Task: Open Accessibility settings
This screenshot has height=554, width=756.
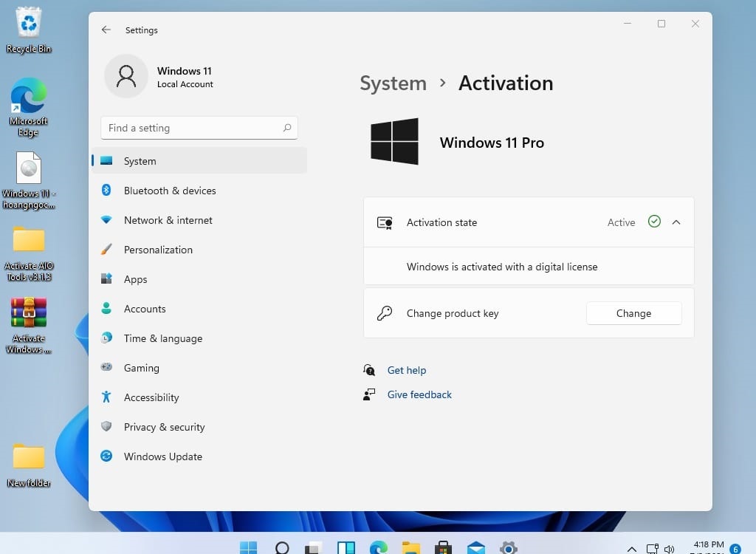Action: [x=199, y=397]
